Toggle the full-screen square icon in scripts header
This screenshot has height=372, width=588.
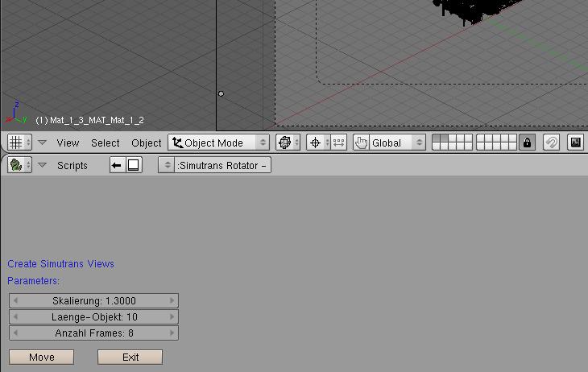[134, 165]
